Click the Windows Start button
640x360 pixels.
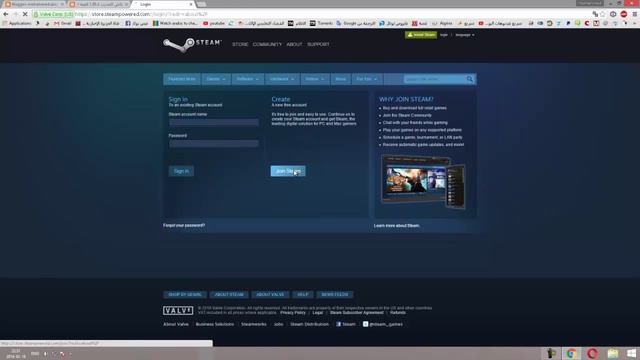click(x=631, y=353)
